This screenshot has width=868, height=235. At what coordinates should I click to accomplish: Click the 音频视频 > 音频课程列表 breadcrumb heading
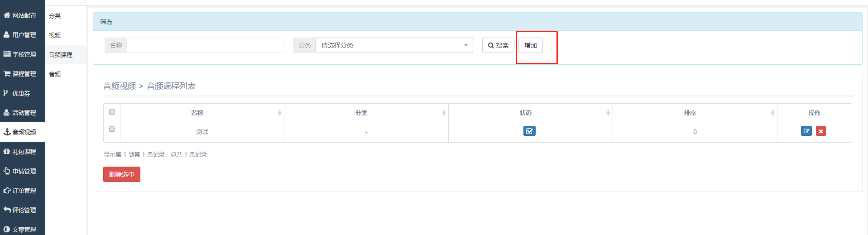point(149,86)
